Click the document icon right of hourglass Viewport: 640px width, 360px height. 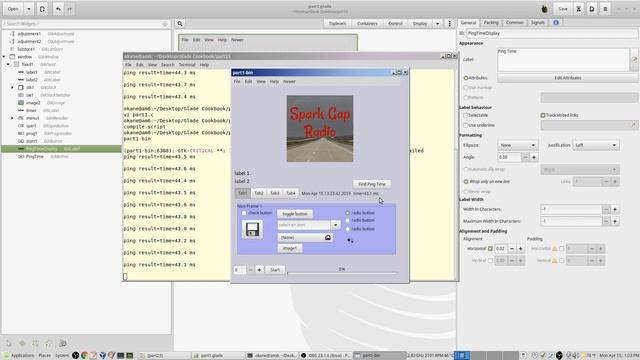(592, 9)
